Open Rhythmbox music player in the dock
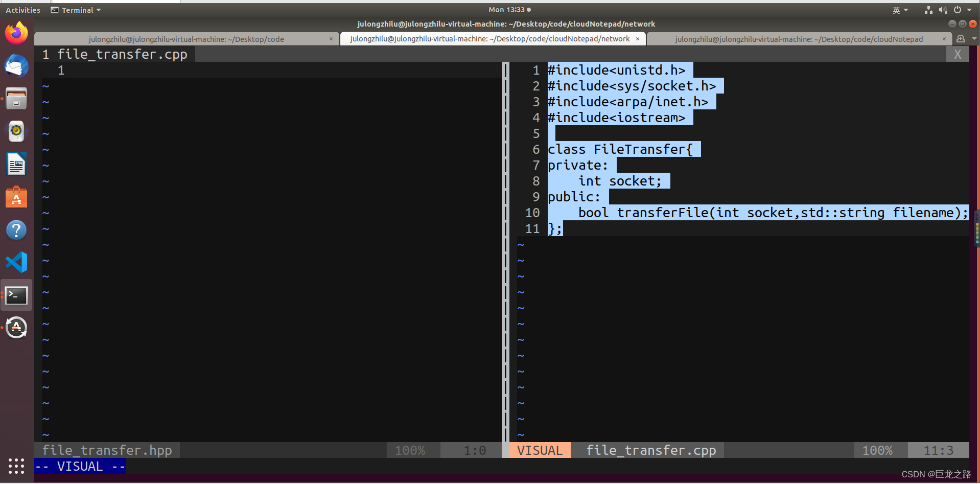Image resolution: width=980 pixels, height=484 pixels. 16,131
